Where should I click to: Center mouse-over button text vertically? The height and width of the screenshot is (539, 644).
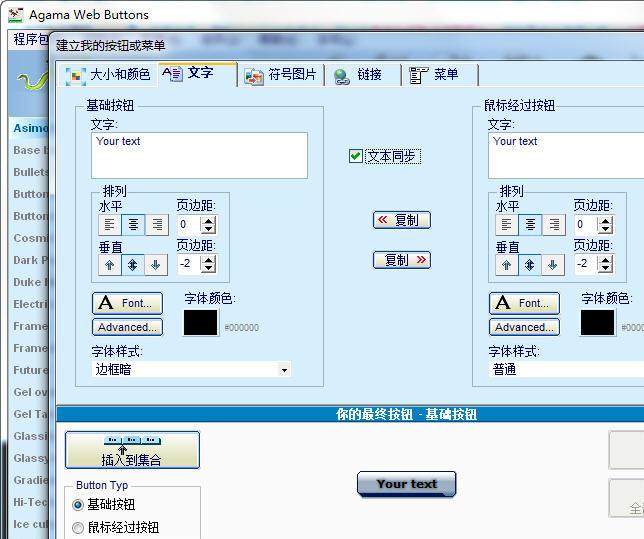click(x=530, y=265)
